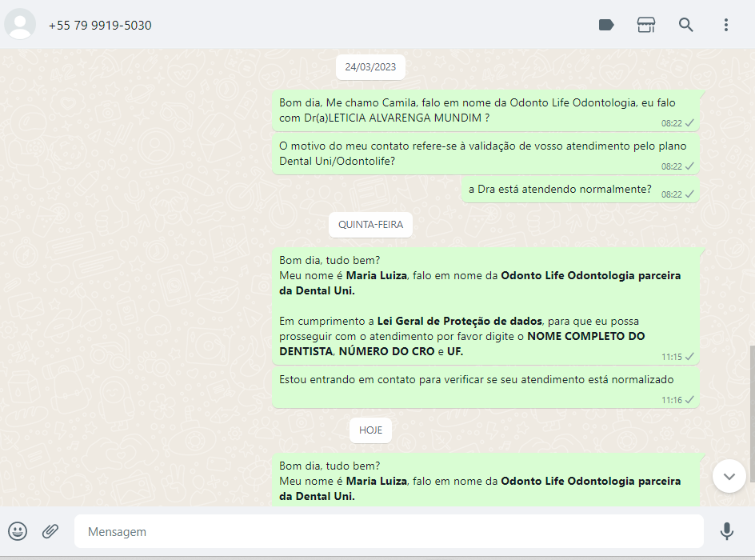Click bold text 'Lei Geral de Proteção de dados'
This screenshot has height=560, width=755.
460,321
